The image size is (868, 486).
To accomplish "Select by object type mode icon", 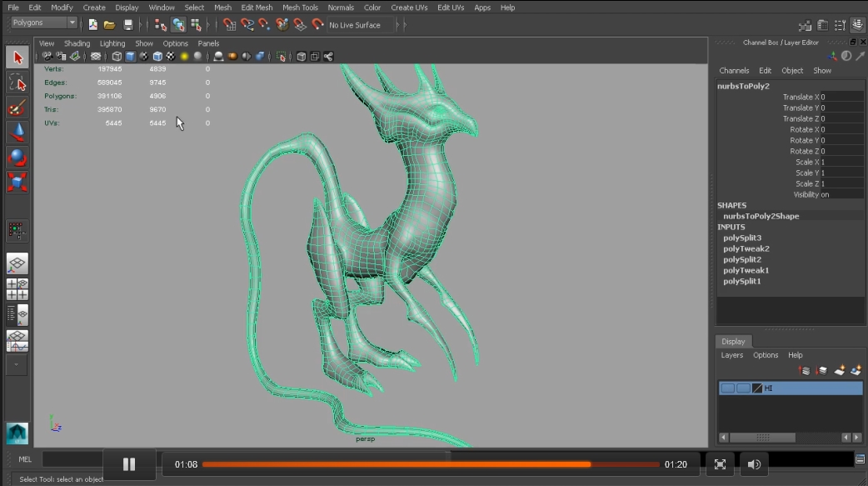I will click(178, 24).
